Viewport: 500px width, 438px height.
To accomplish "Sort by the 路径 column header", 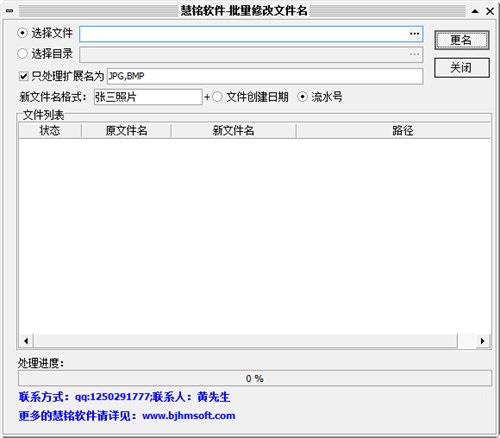I will click(393, 130).
